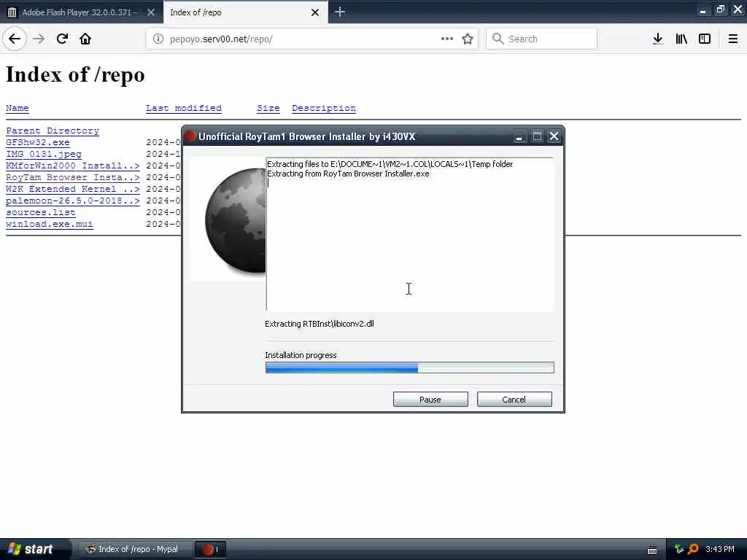
Task: Sort the listing by the Description header
Action: point(323,108)
